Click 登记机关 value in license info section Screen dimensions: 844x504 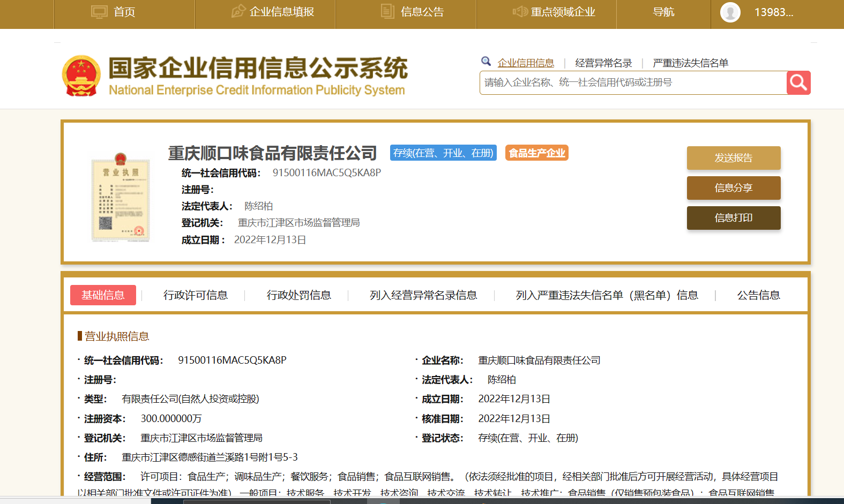(x=201, y=438)
